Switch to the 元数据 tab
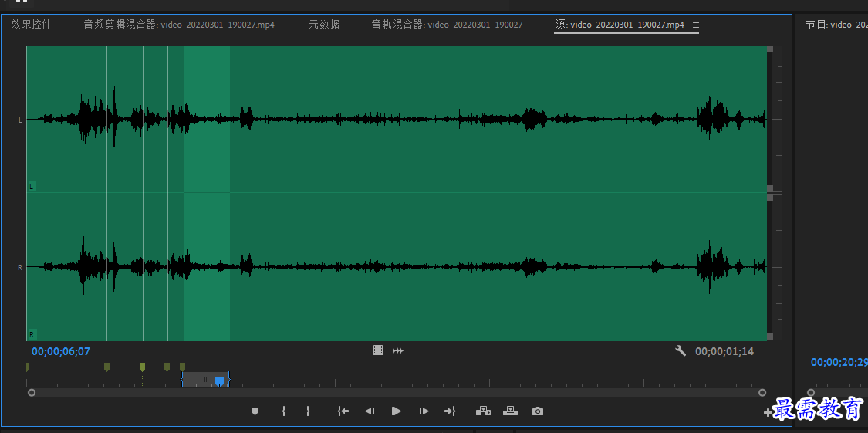The width and height of the screenshot is (868, 433). [x=324, y=25]
